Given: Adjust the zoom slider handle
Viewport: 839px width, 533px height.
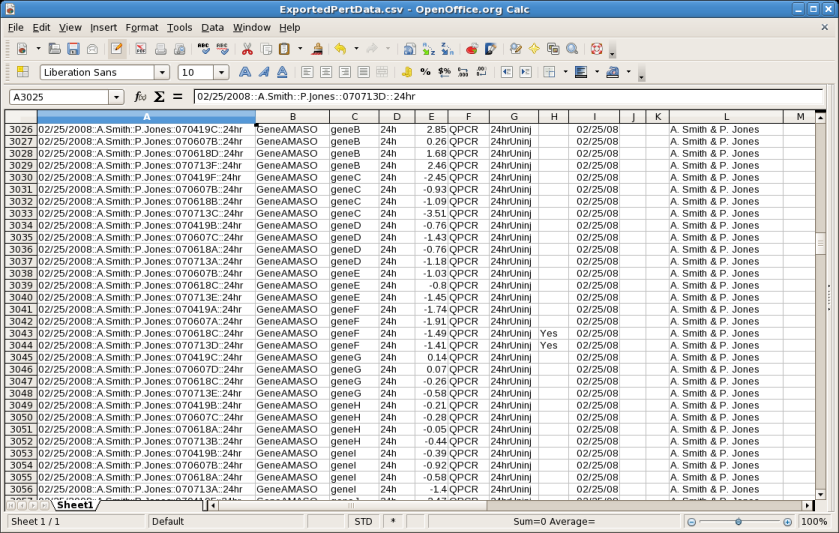Looking at the screenshot, I should pyautogui.click(x=738, y=522).
